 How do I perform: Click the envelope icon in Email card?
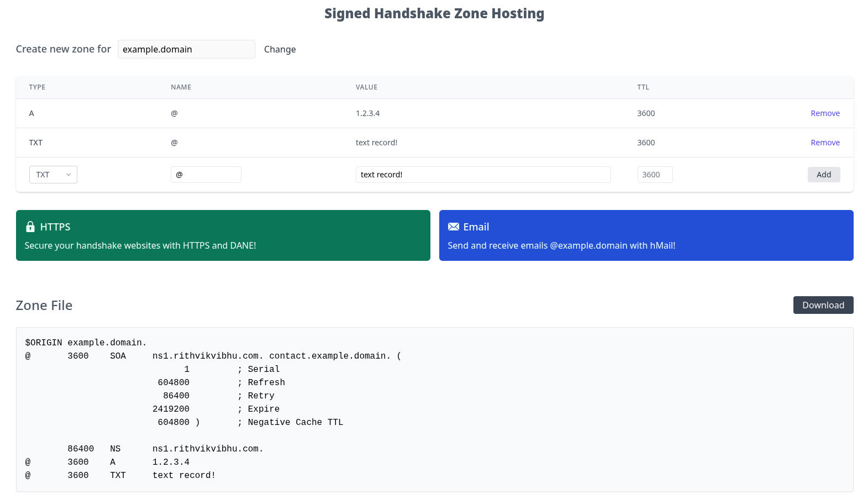454,227
